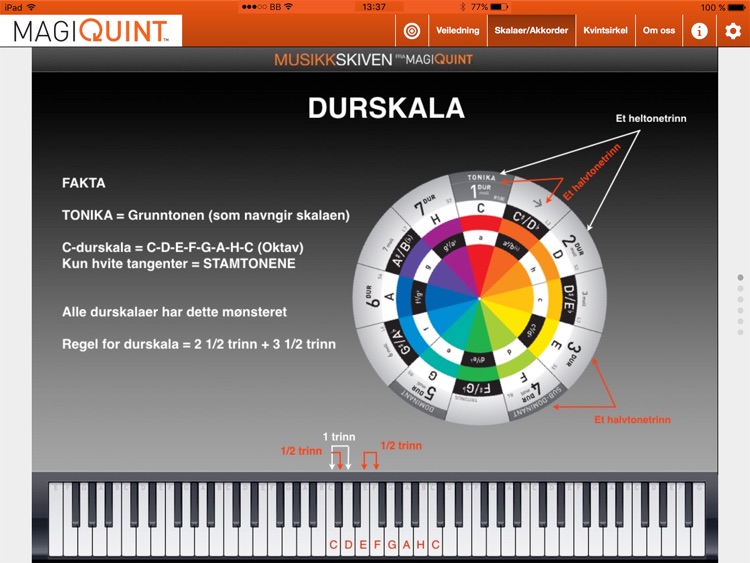750x563 pixels.
Task: Tap the FAKTA heading text
Action: click(x=84, y=183)
